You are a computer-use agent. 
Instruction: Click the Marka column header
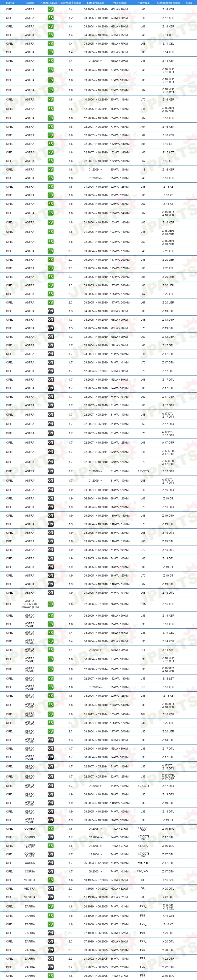(x=10, y=3)
